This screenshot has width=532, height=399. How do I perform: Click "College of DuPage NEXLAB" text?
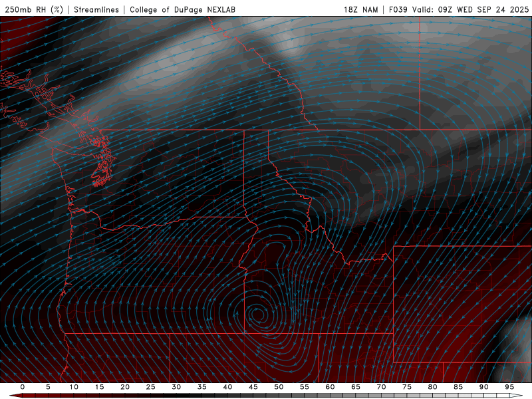coord(182,9)
